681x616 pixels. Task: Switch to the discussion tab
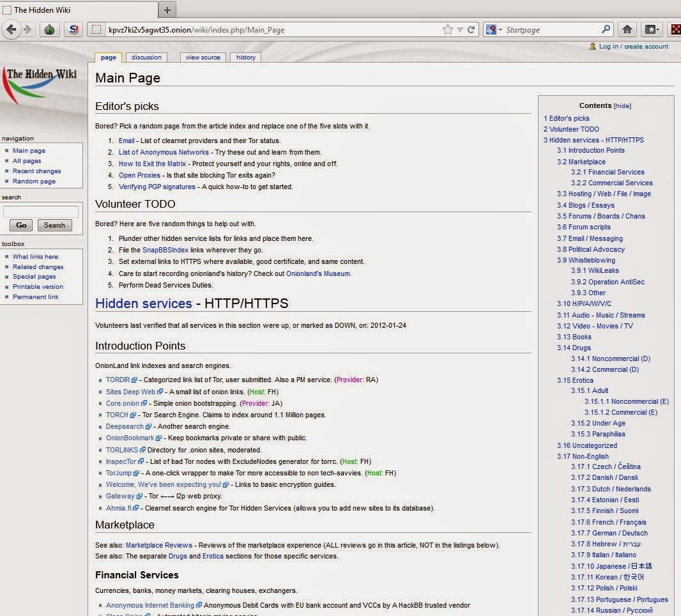pyautogui.click(x=146, y=58)
